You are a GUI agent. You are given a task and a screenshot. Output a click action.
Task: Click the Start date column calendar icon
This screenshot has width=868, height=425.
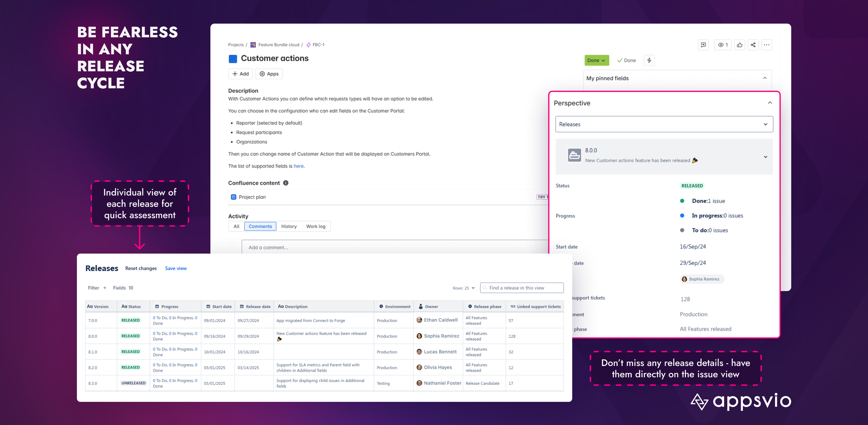[x=208, y=306]
